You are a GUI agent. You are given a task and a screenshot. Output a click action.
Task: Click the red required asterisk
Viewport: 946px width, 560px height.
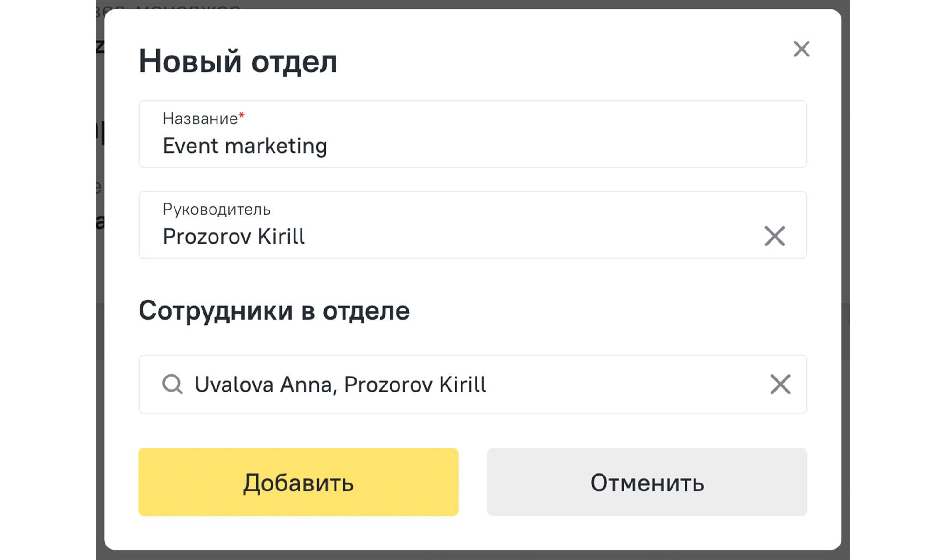coord(241,115)
